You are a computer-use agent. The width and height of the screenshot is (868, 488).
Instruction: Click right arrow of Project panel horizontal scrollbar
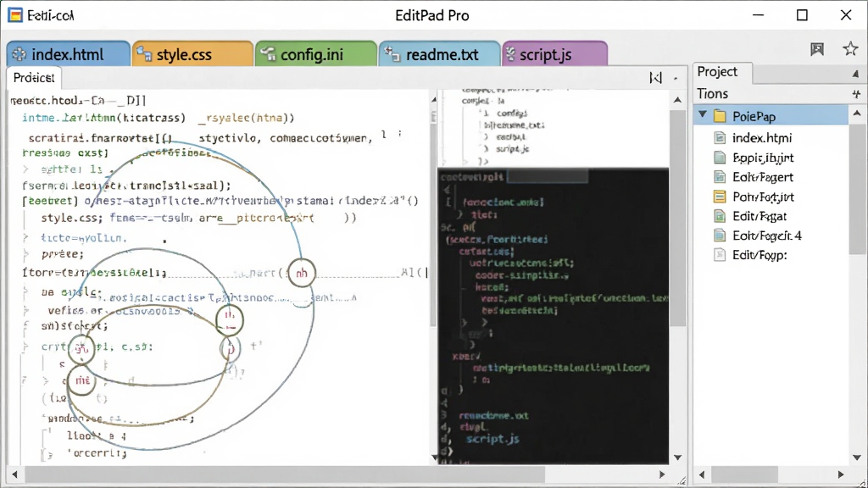click(x=841, y=474)
